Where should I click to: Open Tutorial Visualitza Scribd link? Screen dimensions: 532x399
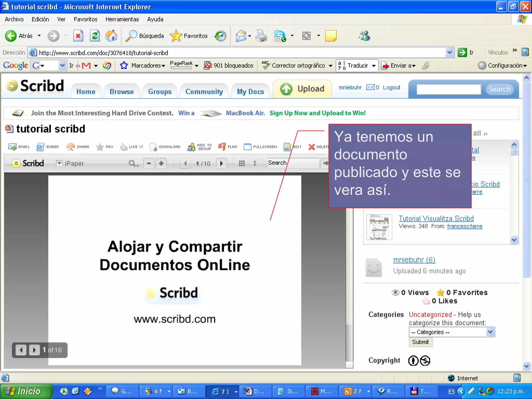[x=436, y=218]
